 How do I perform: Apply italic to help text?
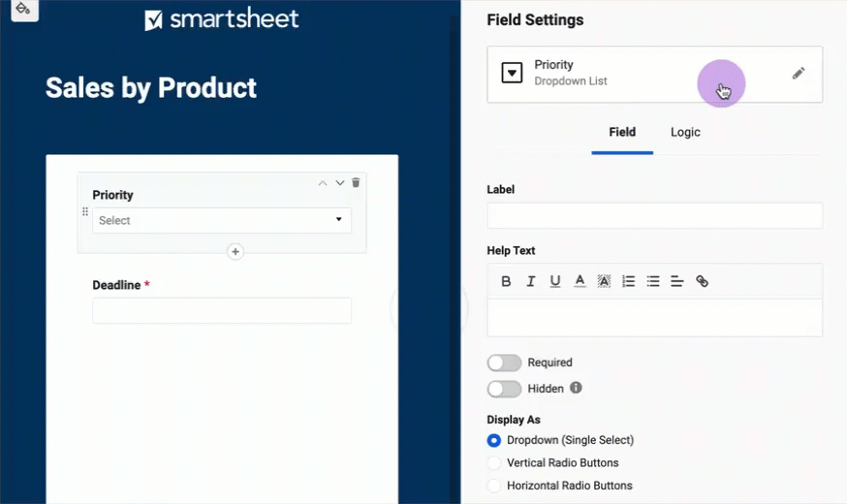pyautogui.click(x=530, y=281)
